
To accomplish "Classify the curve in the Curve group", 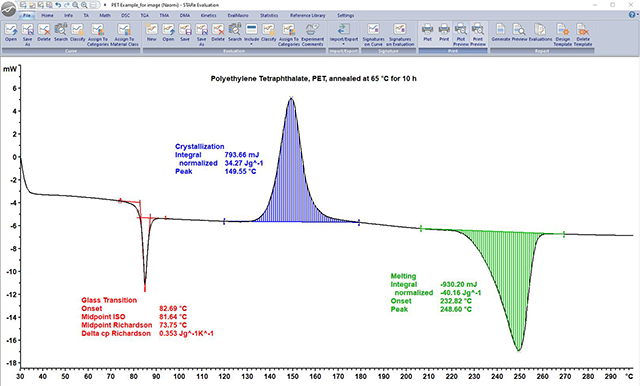I will pyautogui.click(x=77, y=33).
